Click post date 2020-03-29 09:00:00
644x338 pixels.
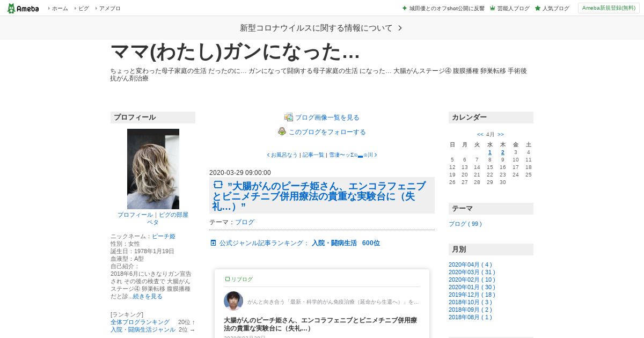(x=240, y=173)
